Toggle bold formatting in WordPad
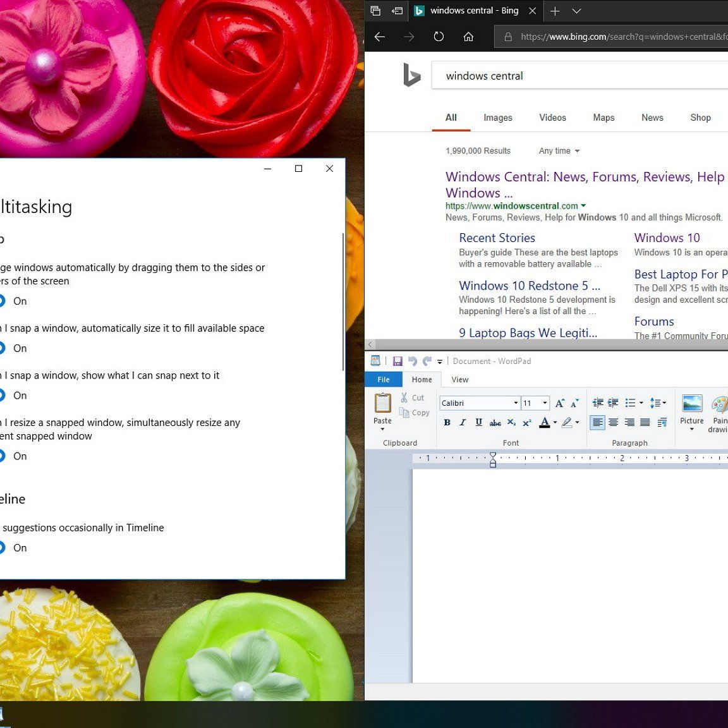This screenshot has width=728, height=728. 447,422
